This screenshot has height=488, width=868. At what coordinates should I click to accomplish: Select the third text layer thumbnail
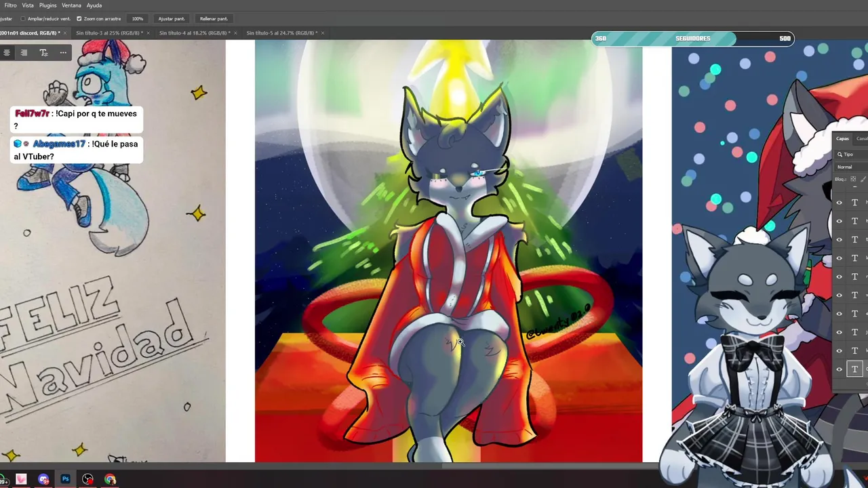[855, 239]
